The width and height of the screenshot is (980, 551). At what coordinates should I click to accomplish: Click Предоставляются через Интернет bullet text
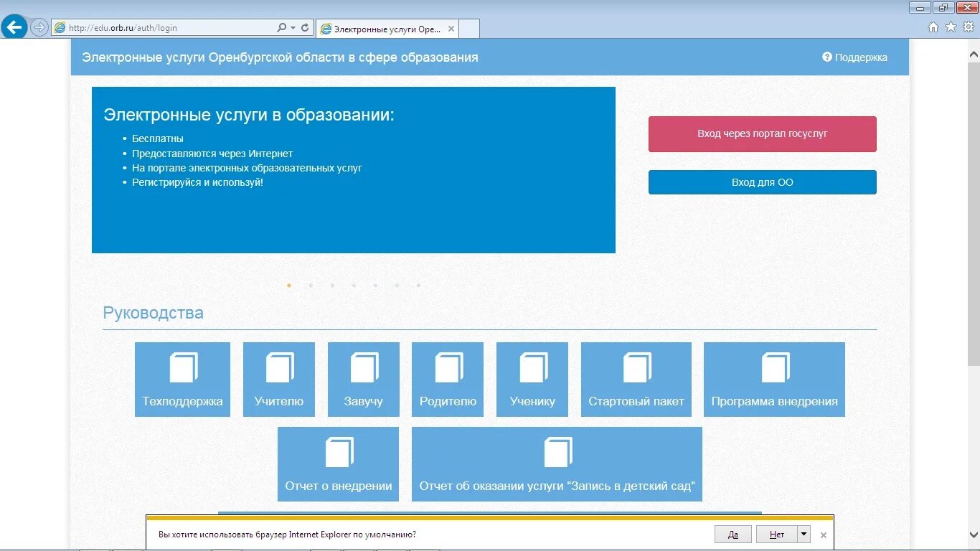(212, 154)
